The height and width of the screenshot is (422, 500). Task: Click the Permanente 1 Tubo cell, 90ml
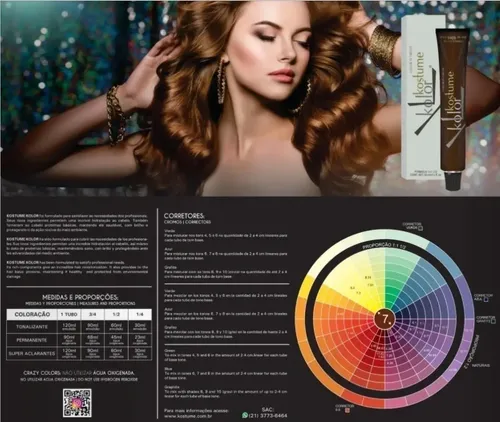pyautogui.click(x=69, y=340)
